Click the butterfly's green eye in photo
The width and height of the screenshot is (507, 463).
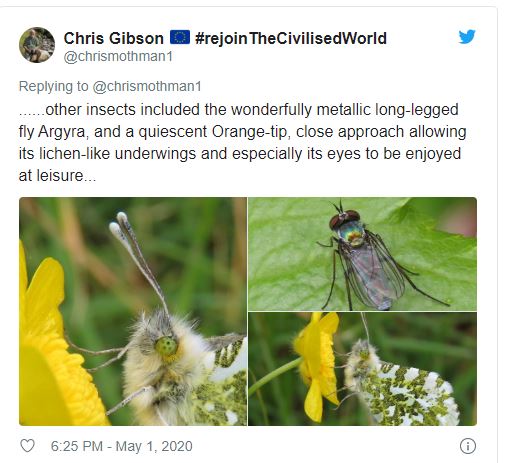(x=166, y=346)
